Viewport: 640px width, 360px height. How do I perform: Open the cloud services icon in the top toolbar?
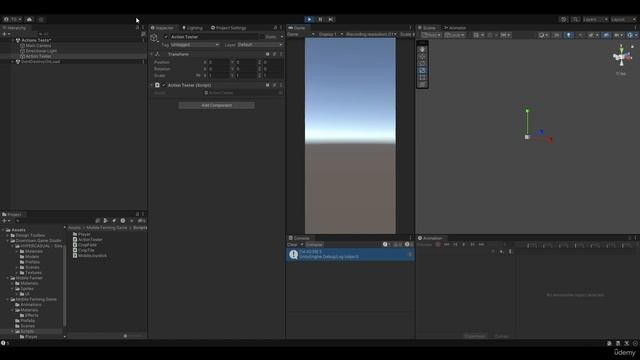29,19
